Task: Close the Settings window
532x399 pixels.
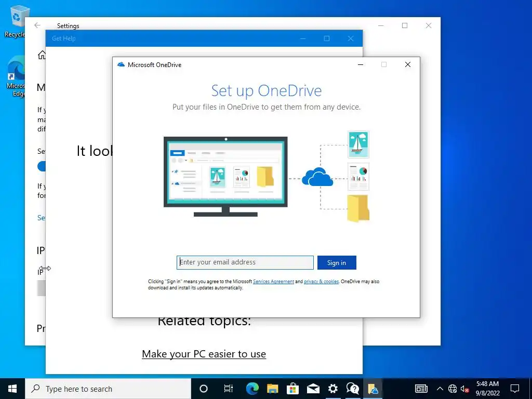Action: (x=429, y=25)
